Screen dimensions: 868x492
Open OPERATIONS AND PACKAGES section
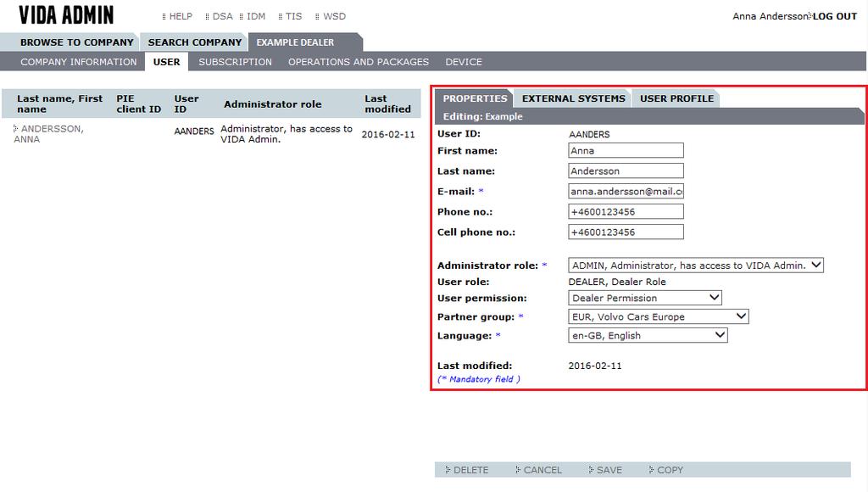pyautogui.click(x=359, y=62)
